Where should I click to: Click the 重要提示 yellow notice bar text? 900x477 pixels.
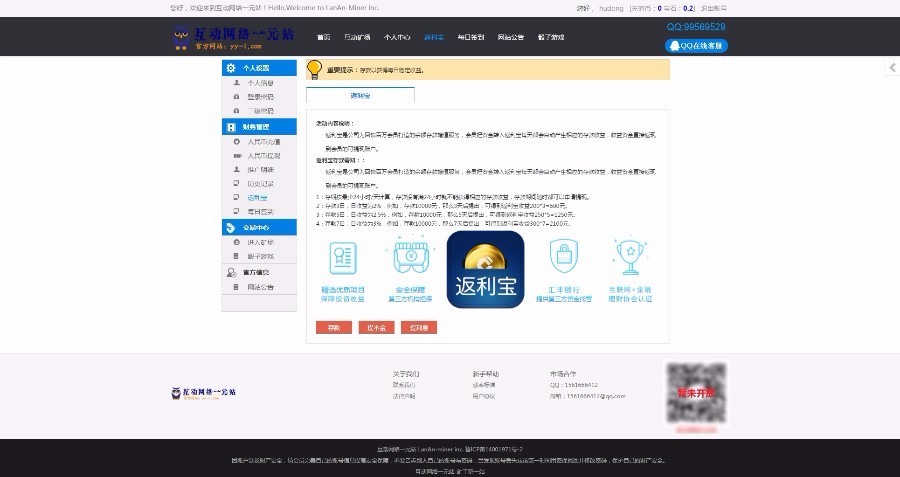pyautogui.click(x=375, y=70)
